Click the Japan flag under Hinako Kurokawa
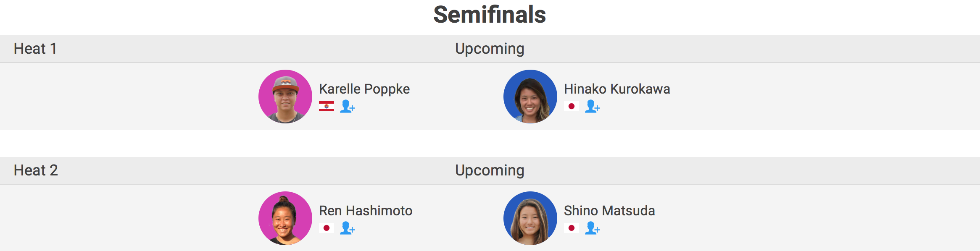The height and width of the screenshot is (251, 980). pos(571,107)
